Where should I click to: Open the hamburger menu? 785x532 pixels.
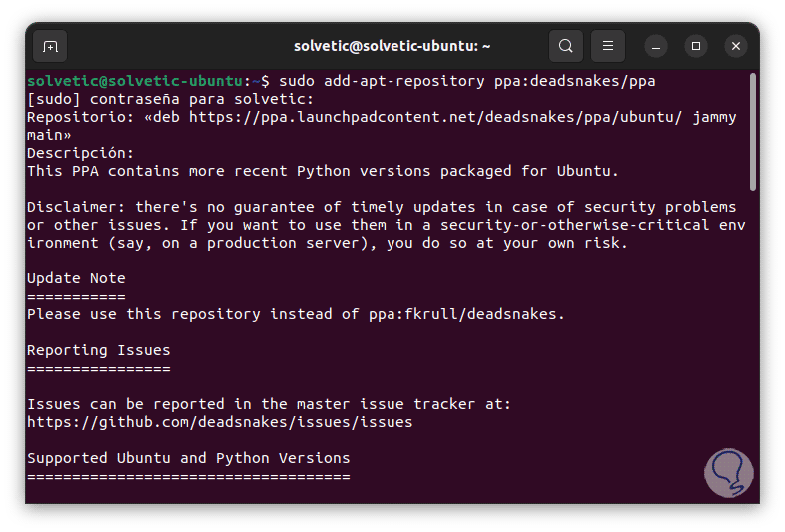[x=608, y=46]
